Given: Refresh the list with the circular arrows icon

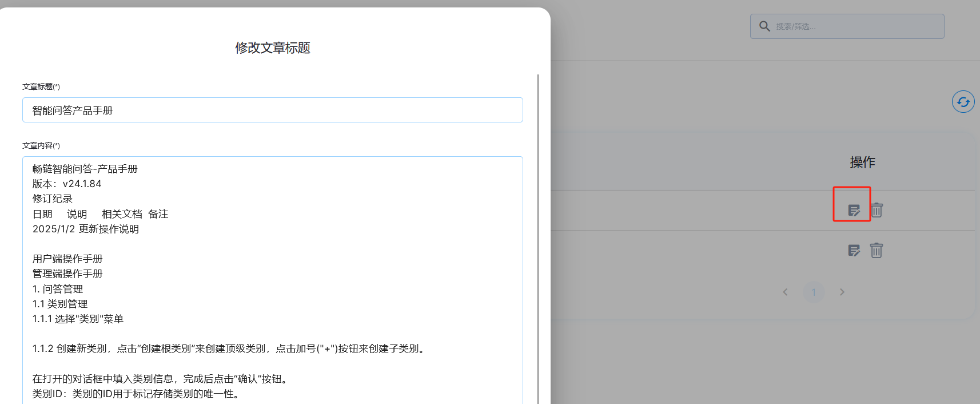Looking at the screenshot, I should 963,102.
